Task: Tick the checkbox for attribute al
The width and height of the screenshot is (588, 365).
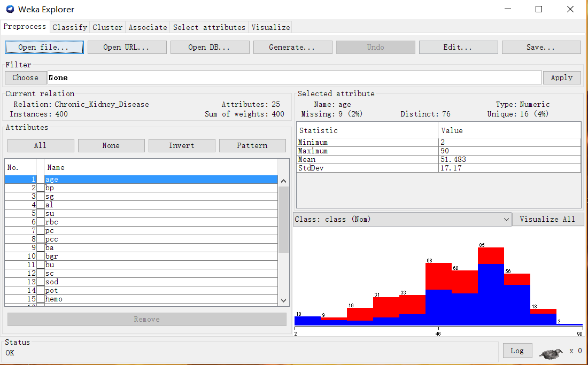Action: coord(41,205)
